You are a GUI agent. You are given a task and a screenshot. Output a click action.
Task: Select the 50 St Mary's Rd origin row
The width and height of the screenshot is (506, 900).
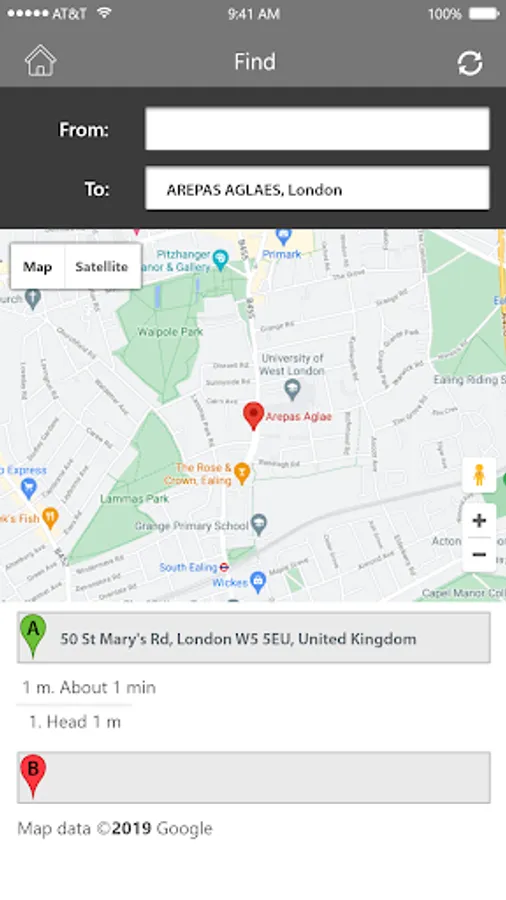point(254,638)
